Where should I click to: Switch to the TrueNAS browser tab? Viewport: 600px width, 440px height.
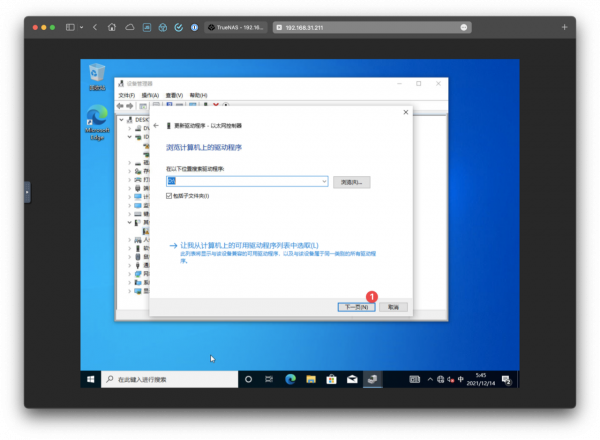236,27
